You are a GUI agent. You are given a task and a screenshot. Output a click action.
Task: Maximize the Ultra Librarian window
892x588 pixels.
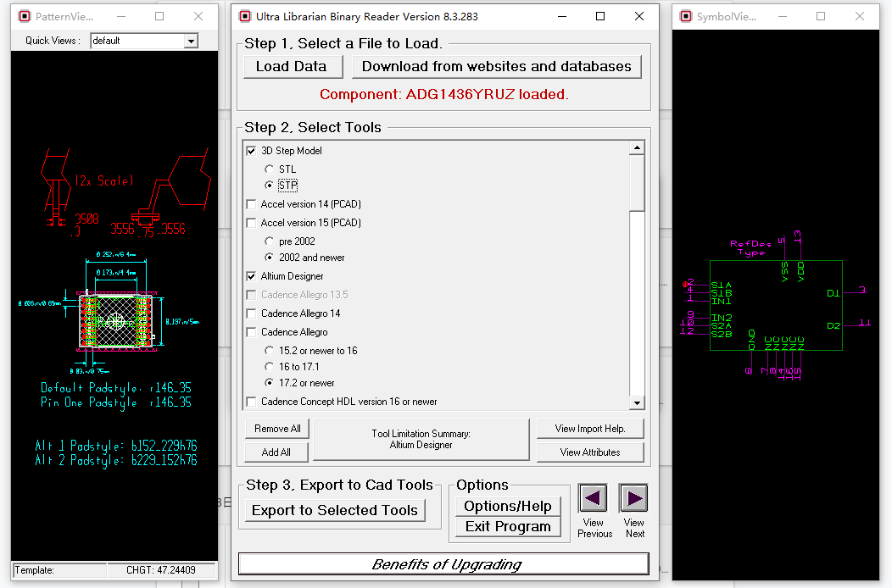coord(600,16)
